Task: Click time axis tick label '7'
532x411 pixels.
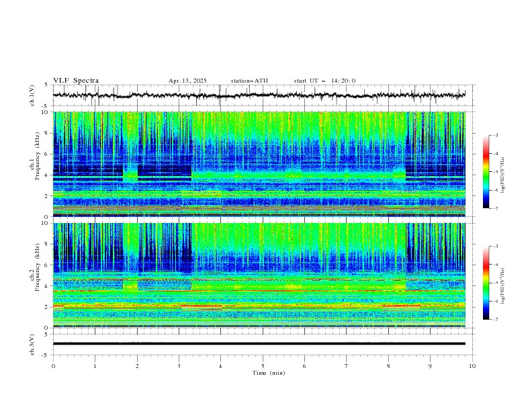Action: click(347, 366)
